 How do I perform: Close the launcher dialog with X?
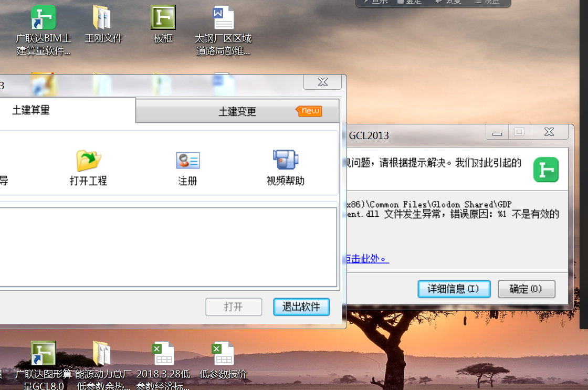[322, 82]
